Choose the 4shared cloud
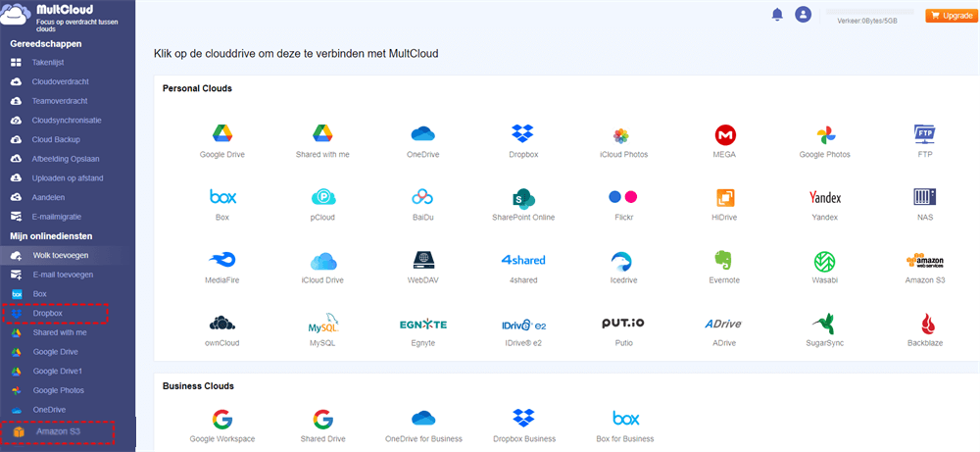The height and width of the screenshot is (452, 980). pos(523,267)
